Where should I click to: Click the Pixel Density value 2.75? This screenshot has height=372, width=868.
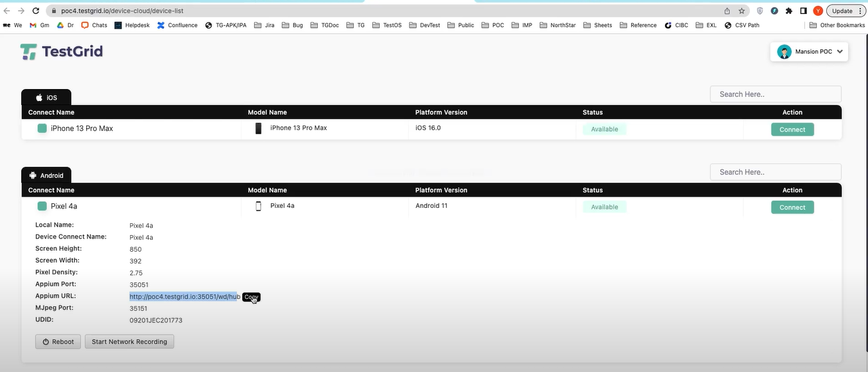136,273
